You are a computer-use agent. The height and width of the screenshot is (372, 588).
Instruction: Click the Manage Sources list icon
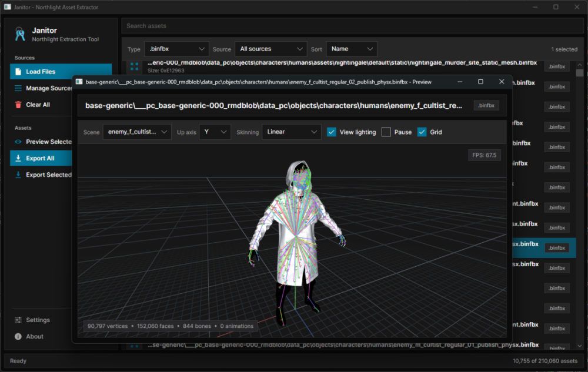[x=18, y=88]
